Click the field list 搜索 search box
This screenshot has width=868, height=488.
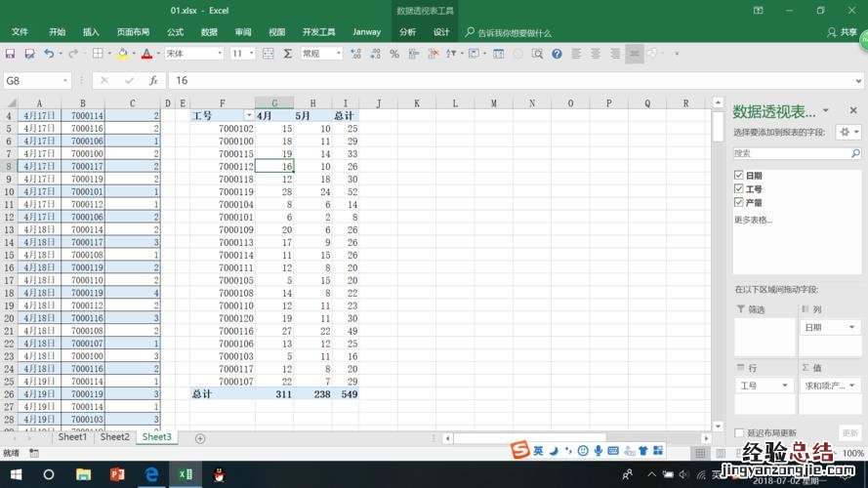coord(791,153)
